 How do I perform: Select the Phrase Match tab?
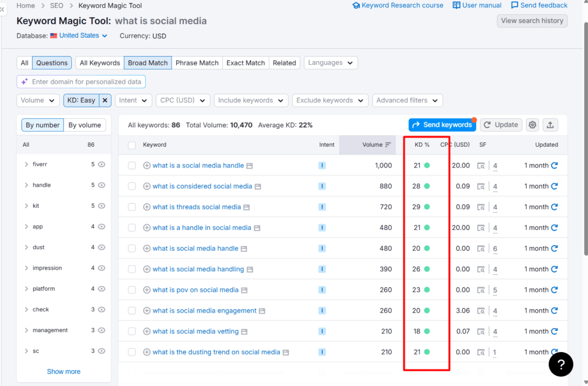tap(197, 63)
